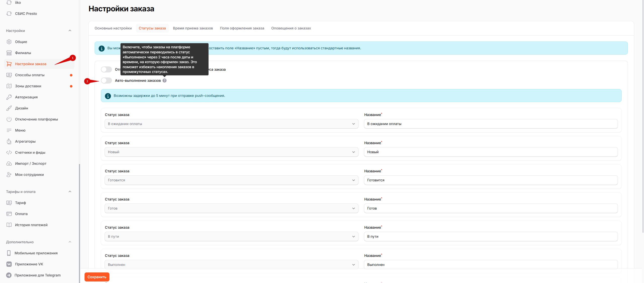Viewport: 644px width, 283px height.
Task: Toggle the switch above Авто-выполнение заказов
Action: click(106, 69)
